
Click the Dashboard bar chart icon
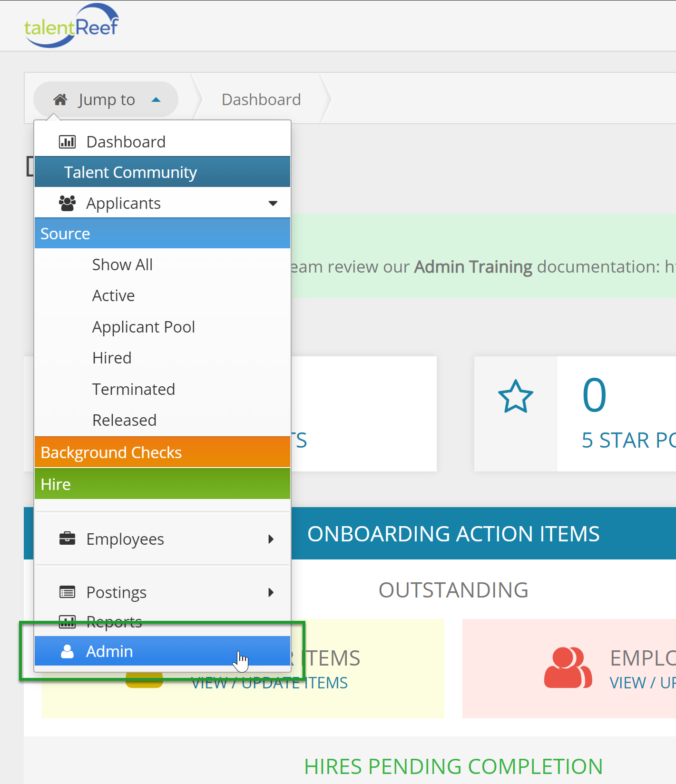pos(67,142)
